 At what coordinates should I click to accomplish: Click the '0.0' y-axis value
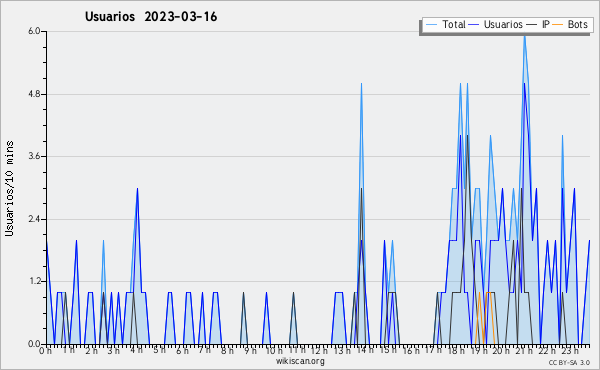click(x=34, y=344)
